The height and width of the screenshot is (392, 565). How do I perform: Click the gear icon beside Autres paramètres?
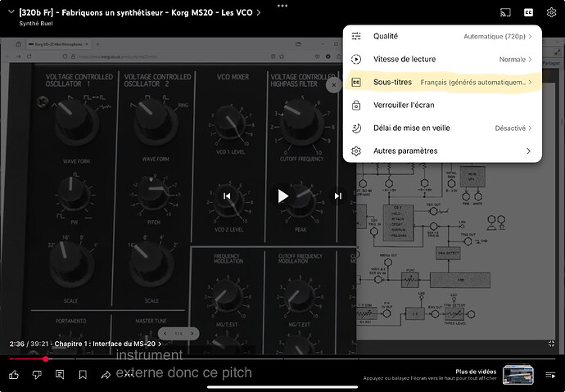click(x=356, y=151)
